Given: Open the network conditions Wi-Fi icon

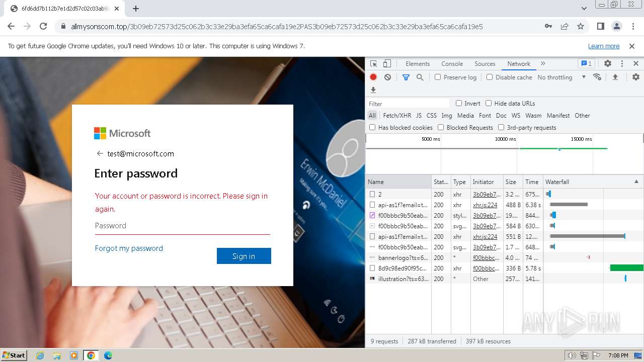Looking at the screenshot, I should coord(597,77).
